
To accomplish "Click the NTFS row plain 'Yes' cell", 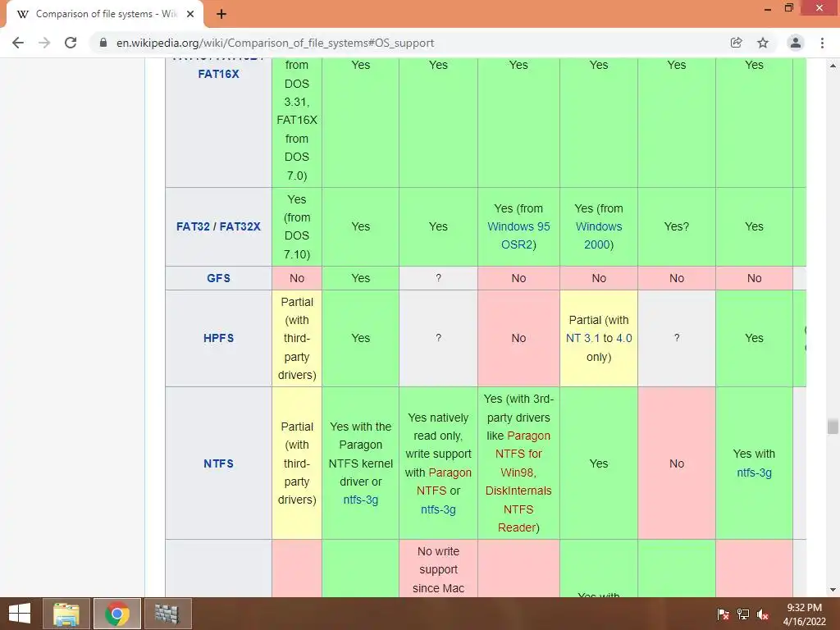I will pos(599,463).
